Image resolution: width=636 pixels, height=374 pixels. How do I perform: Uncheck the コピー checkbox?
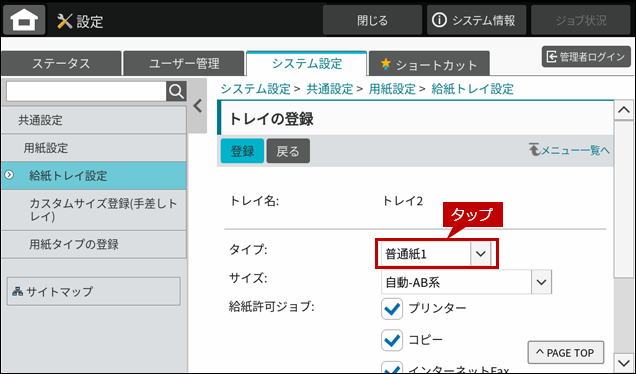coord(392,340)
